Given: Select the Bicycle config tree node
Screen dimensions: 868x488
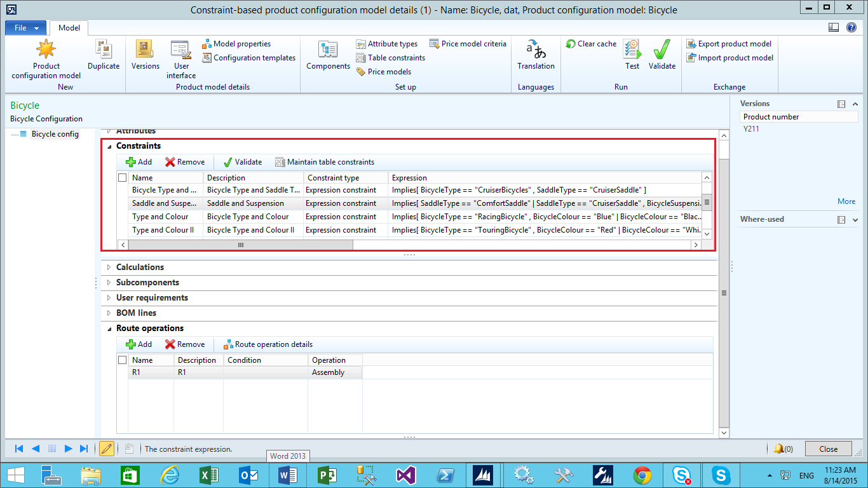Looking at the screenshot, I should pyautogui.click(x=55, y=134).
